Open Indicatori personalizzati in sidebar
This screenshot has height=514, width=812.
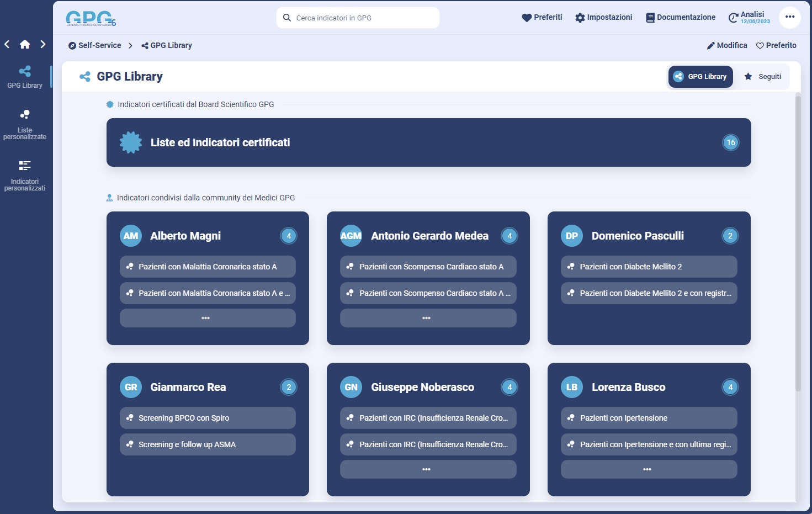point(25,176)
